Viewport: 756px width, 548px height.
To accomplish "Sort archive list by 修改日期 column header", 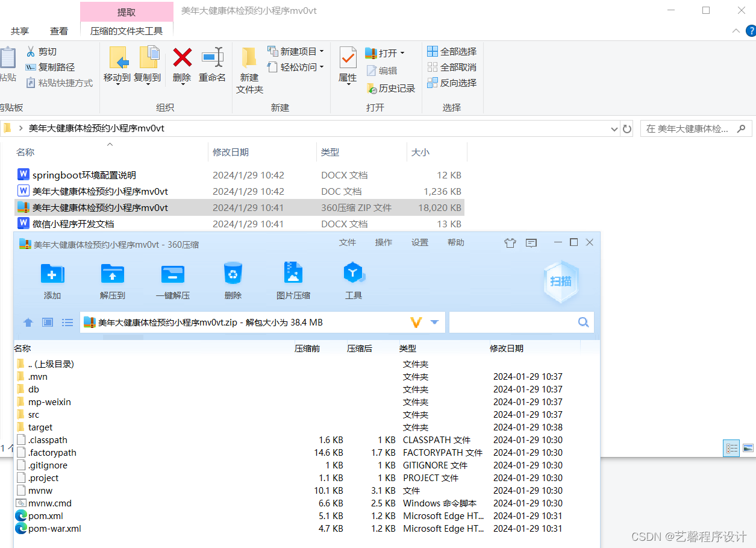I will pos(507,348).
